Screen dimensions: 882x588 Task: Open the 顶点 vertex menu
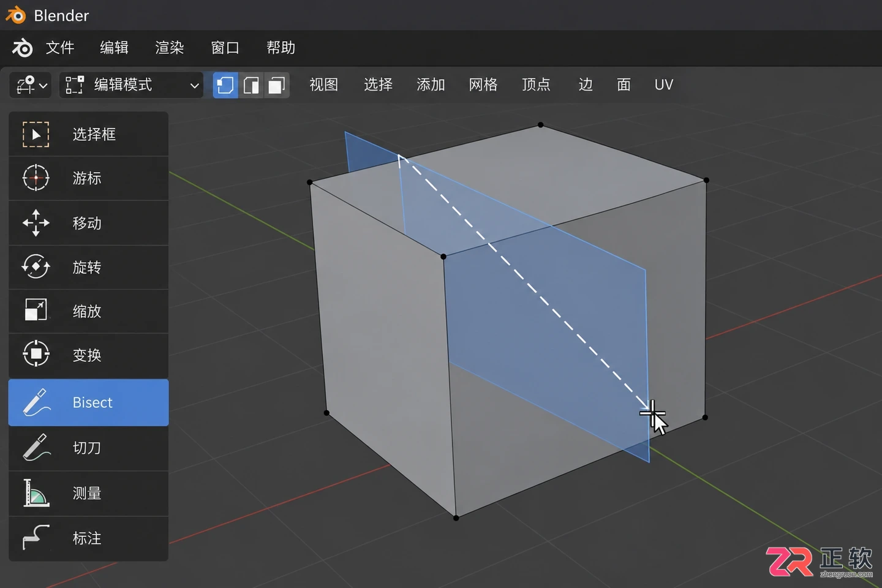point(536,85)
